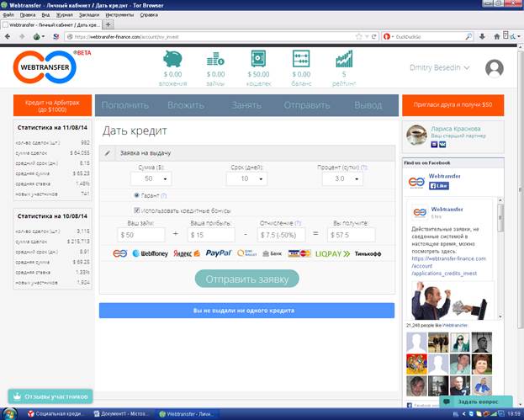Click the reload icon in address bar
Screen dimensions: 524x420
pos(374,36)
